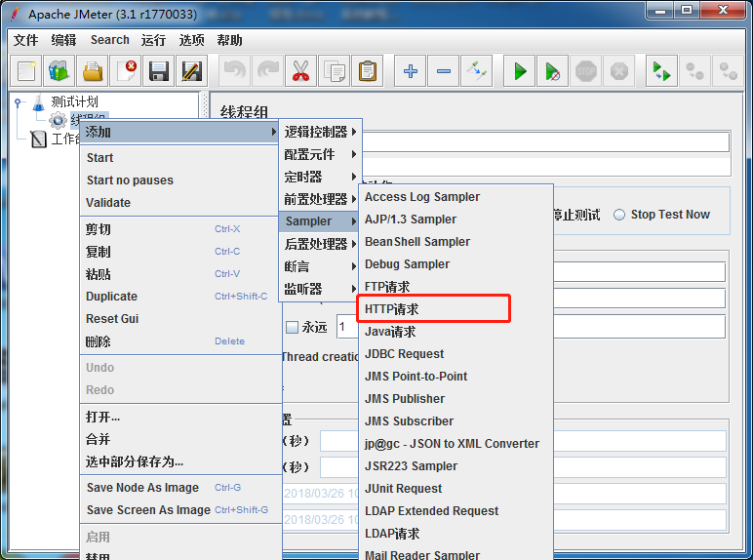Click the Remote Shutdown All icon

point(728,71)
